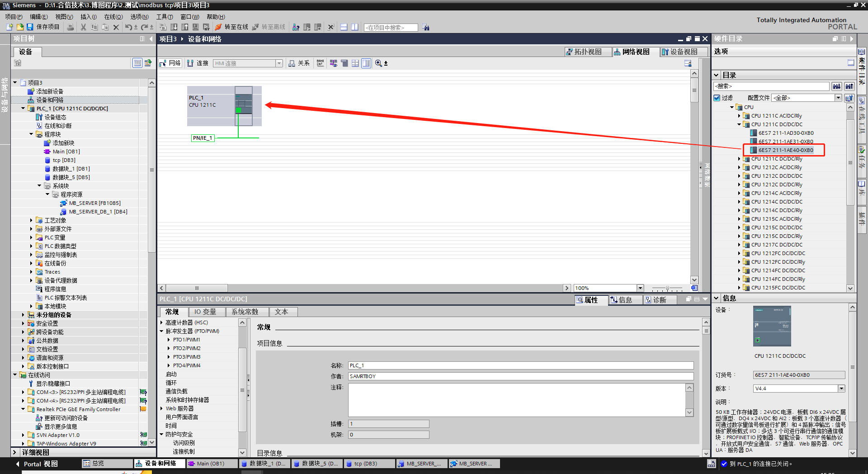This screenshot has width=868, height=474.
Task: Collapse the 程序块 tree node
Action: 31,134
